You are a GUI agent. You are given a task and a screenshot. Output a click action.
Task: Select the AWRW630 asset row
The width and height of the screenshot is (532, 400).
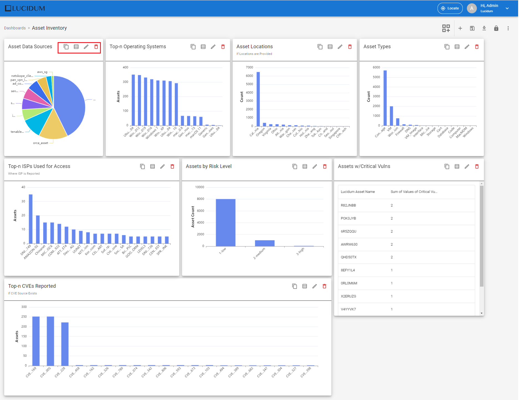point(406,244)
